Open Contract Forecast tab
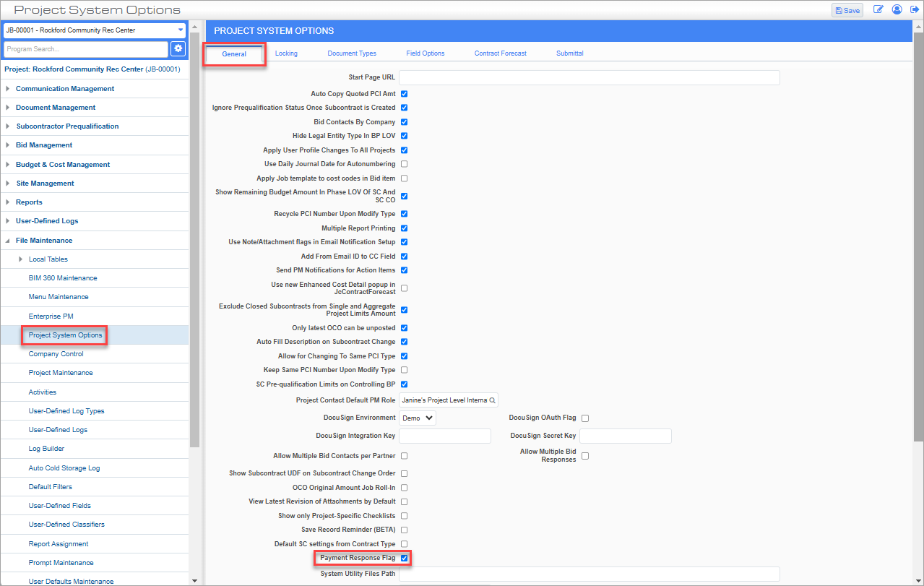Image resolution: width=924 pixels, height=586 pixels. pos(501,53)
